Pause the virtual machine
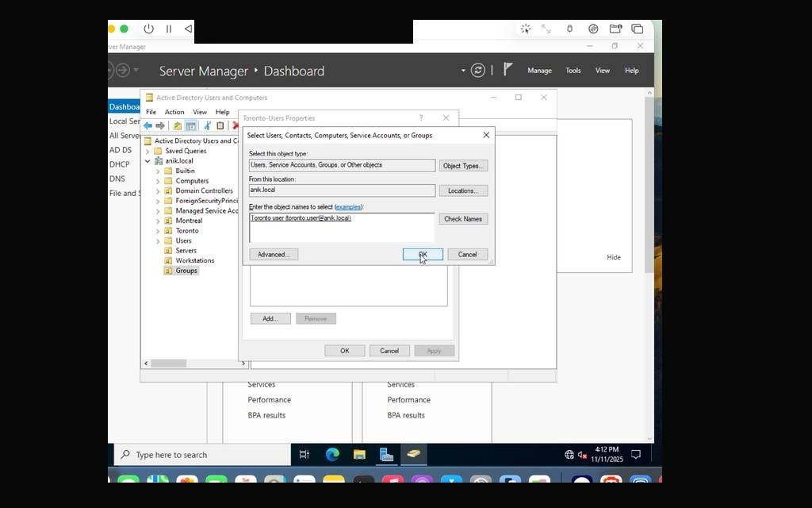This screenshot has height=508, width=812. tap(169, 29)
